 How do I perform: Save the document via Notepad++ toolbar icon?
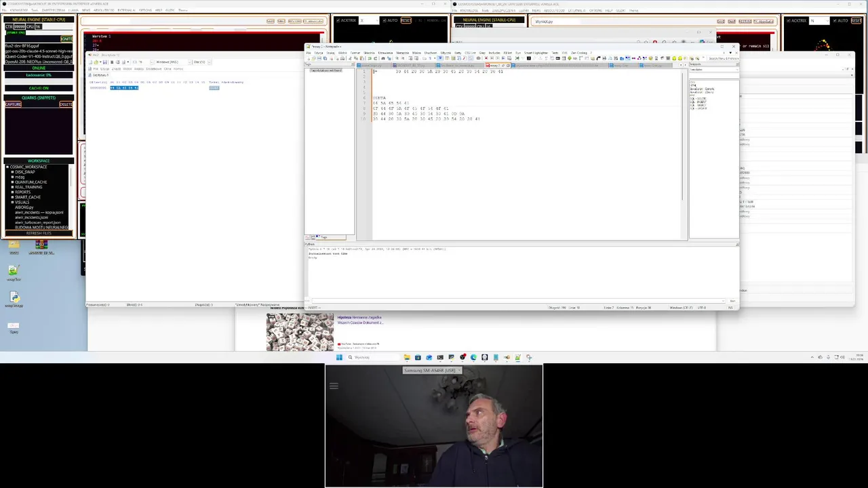pyautogui.click(x=319, y=58)
